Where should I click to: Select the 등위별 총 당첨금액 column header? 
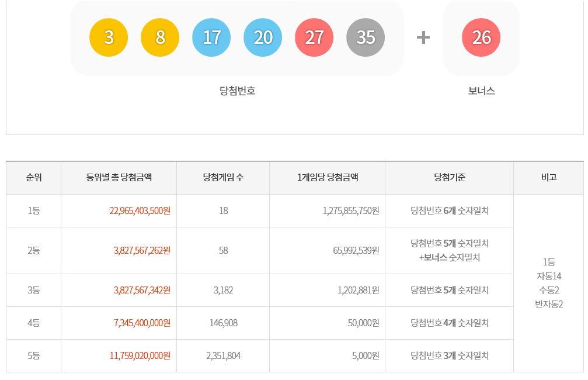coord(119,178)
